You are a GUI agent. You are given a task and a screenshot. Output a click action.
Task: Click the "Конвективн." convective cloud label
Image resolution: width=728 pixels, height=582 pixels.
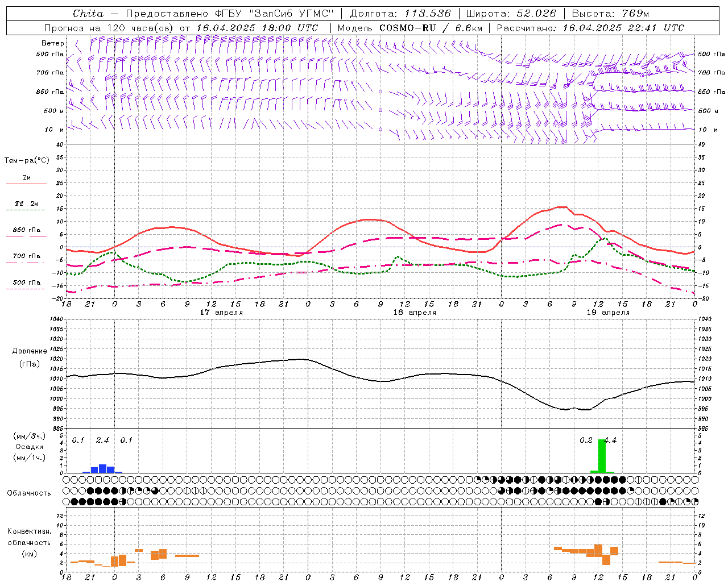point(29,531)
